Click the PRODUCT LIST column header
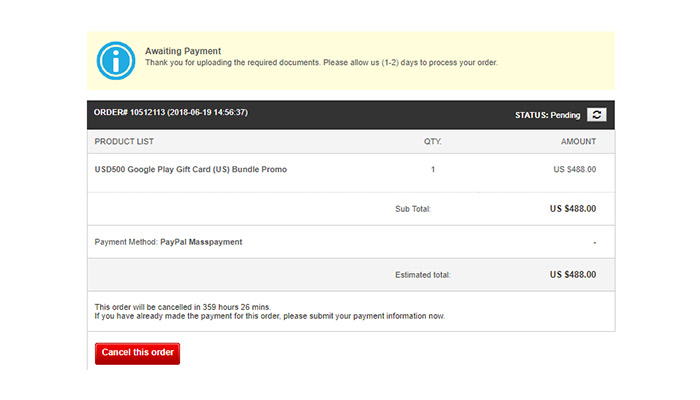 [124, 142]
